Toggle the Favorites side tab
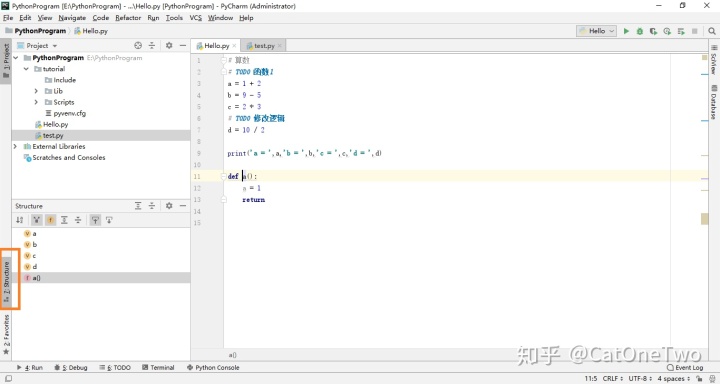Image resolution: width=720 pixels, height=384 pixels. pos(6,334)
